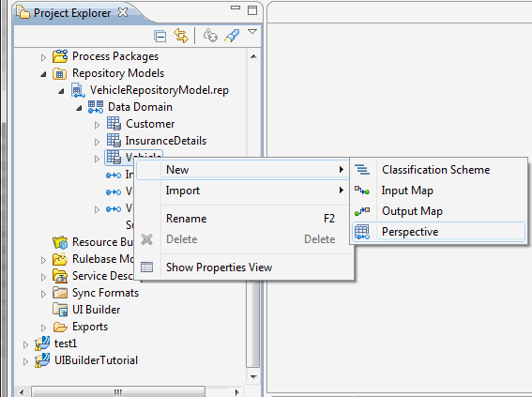This screenshot has width=532, height=397.
Task: Select the InsuranceDetails label
Action: [166, 141]
